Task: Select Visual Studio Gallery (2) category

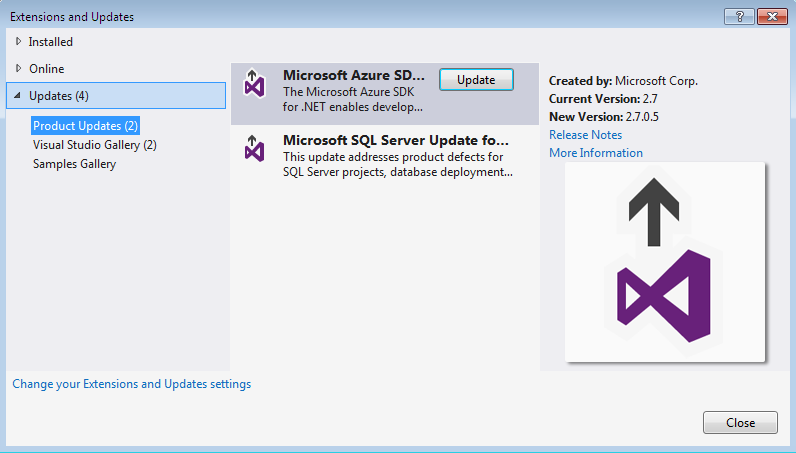Action: pos(94,145)
